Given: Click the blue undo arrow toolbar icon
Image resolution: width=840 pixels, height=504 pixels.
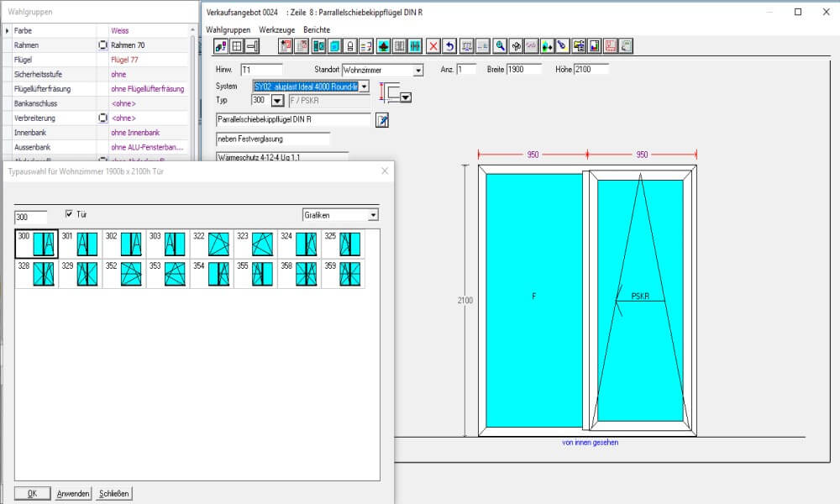Looking at the screenshot, I should click(x=449, y=46).
